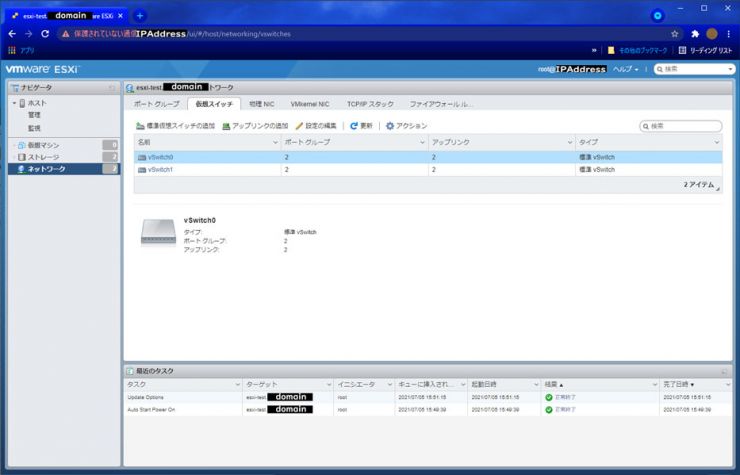Open the その他のブックマーク folder
This screenshot has width=740, height=475.
coord(638,51)
